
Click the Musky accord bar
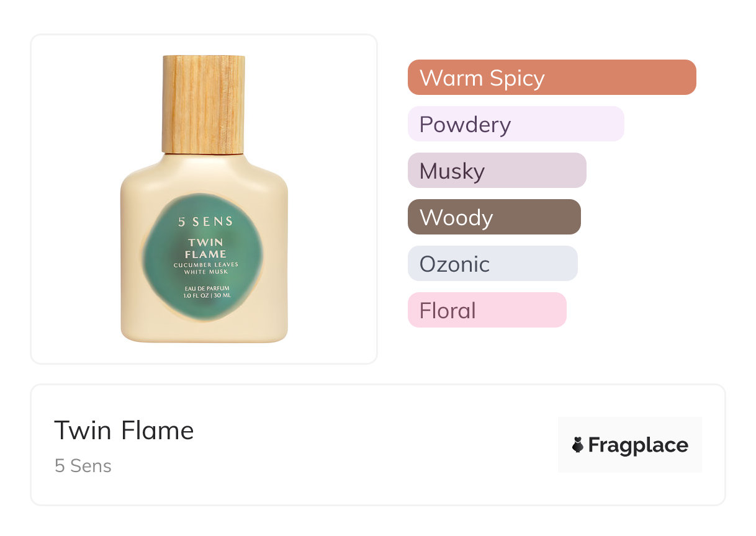[497, 171]
